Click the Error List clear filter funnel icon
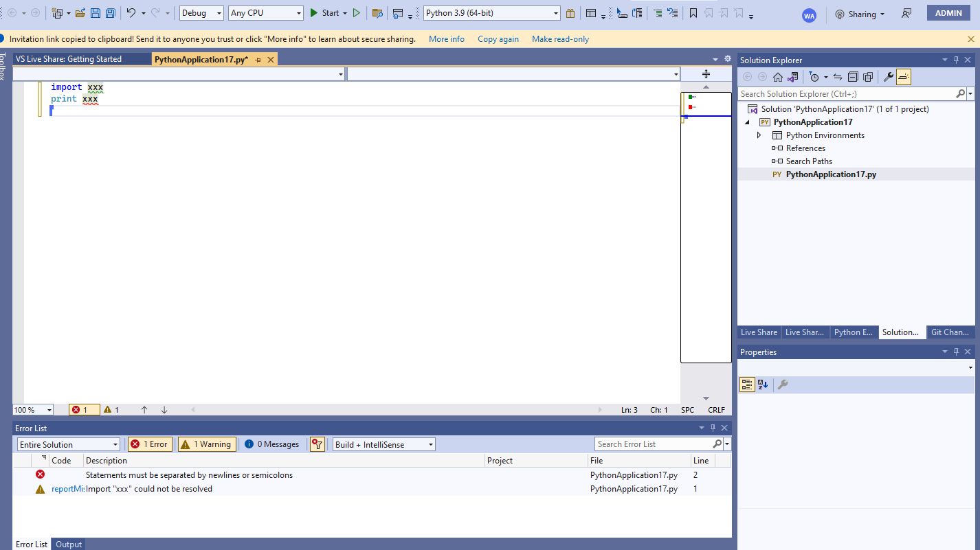Viewport: 980px width, 550px height. click(317, 444)
